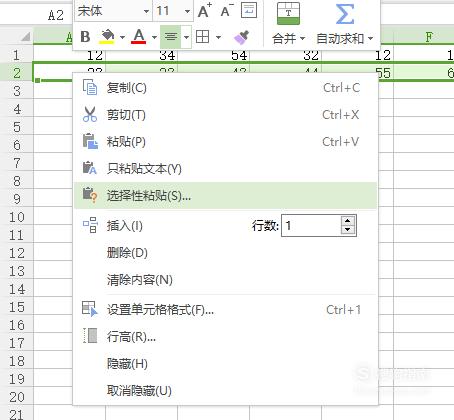Open the font size 11 dropdown

[187, 11]
